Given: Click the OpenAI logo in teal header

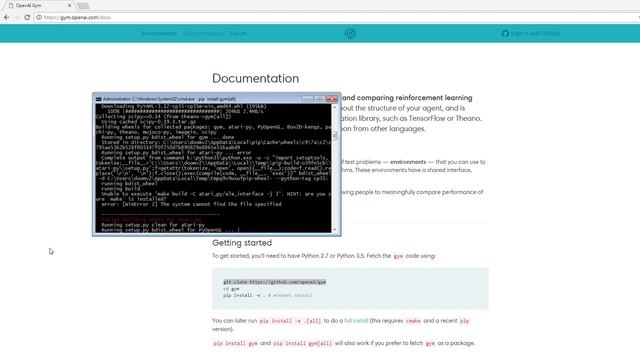Looking at the screenshot, I should (350, 33).
